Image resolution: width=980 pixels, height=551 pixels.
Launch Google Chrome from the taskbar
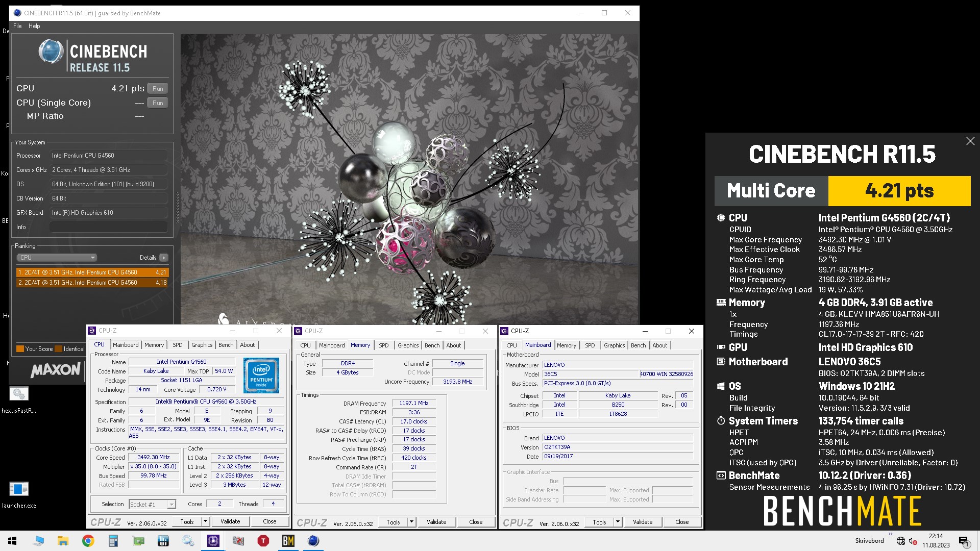[88, 541]
